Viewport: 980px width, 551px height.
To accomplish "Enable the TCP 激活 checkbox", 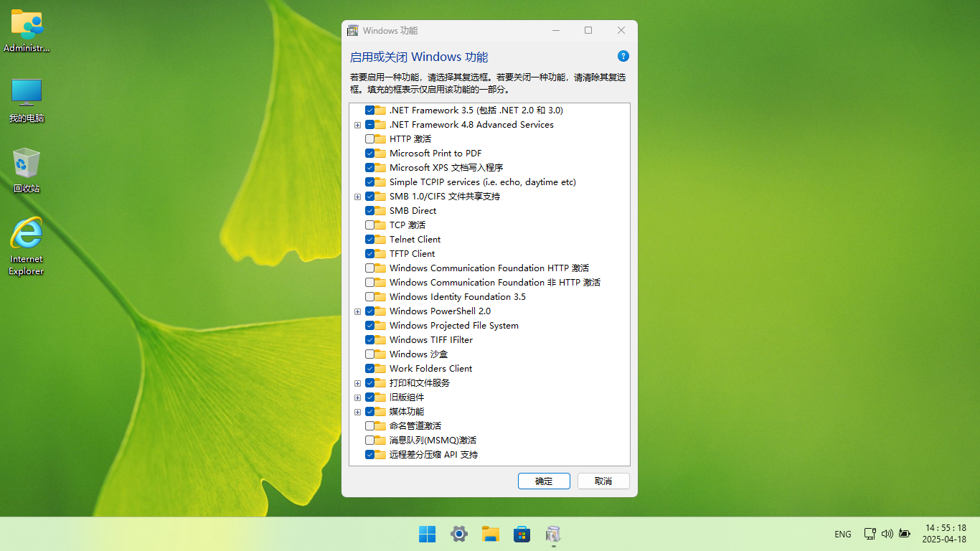I will coord(369,225).
